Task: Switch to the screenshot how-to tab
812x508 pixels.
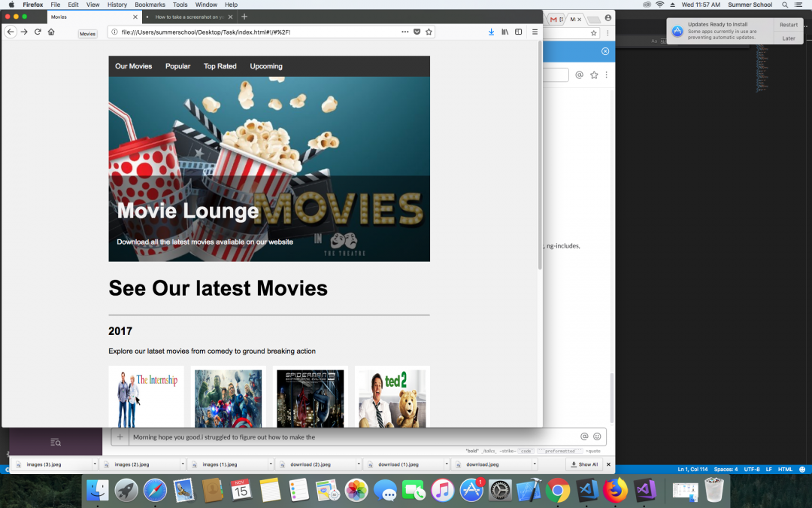Action: (x=188, y=17)
